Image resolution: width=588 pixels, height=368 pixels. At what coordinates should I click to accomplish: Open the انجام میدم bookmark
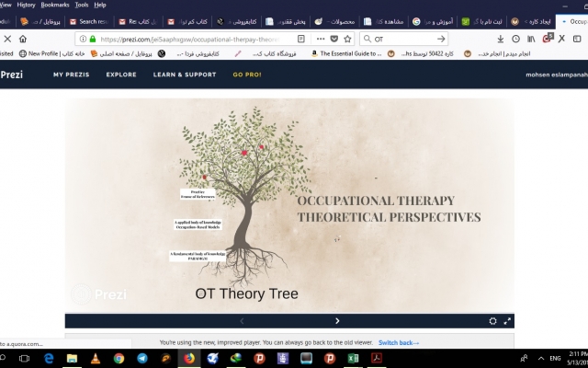(497, 53)
